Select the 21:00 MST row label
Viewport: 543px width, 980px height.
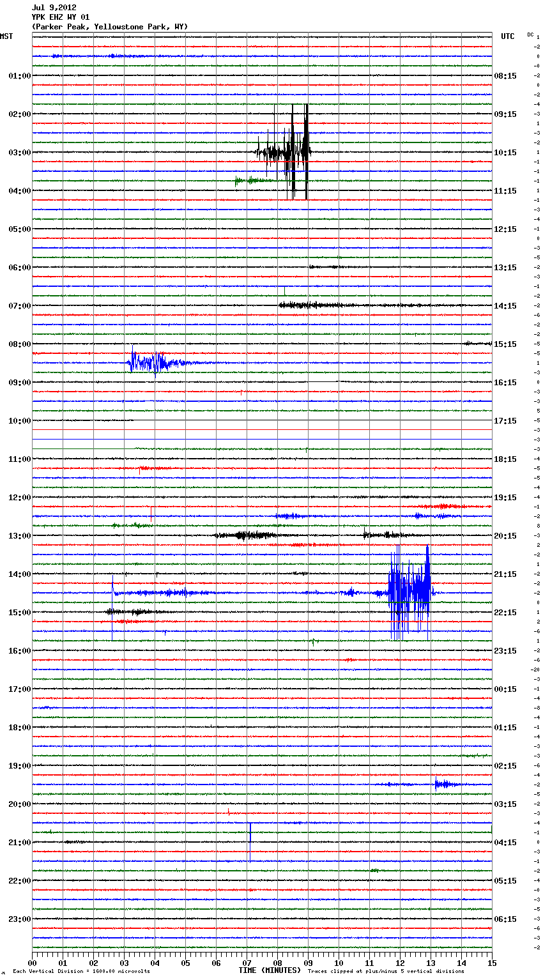(20, 843)
